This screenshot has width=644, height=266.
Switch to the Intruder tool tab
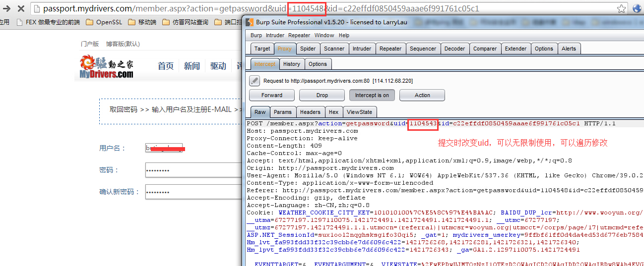click(362, 49)
